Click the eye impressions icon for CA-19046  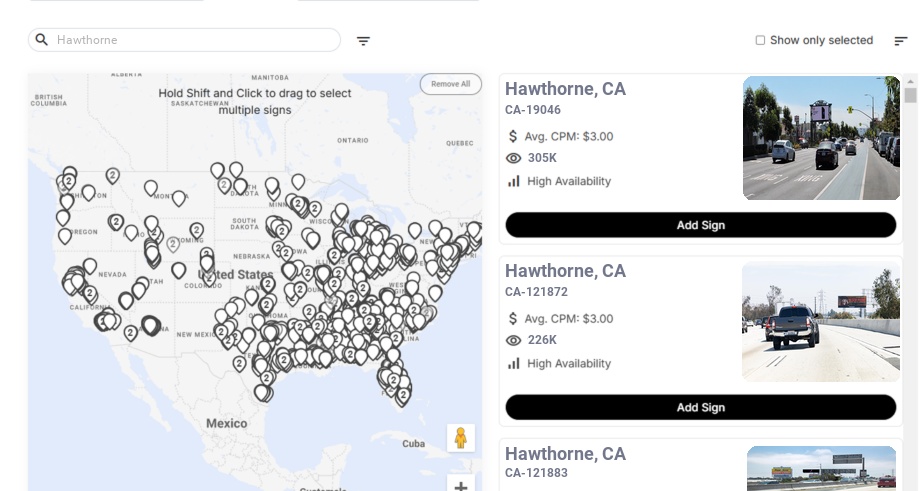(x=513, y=158)
